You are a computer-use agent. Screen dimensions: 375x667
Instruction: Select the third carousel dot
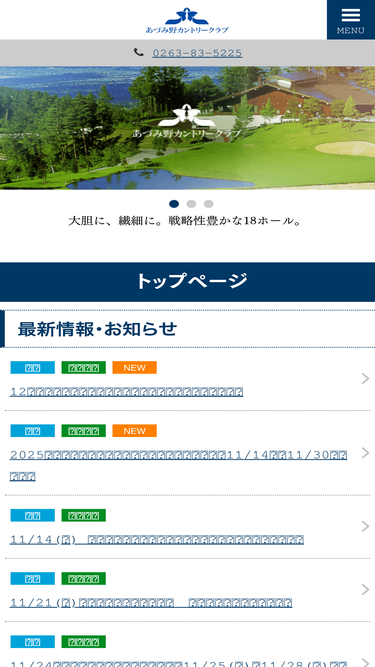pyautogui.click(x=208, y=204)
